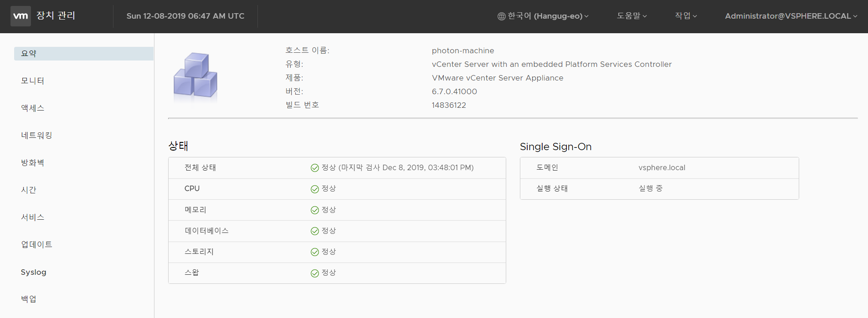The width and height of the screenshot is (868, 318).
Task: Open 액세스 in the sidebar
Action: [32, 108]
